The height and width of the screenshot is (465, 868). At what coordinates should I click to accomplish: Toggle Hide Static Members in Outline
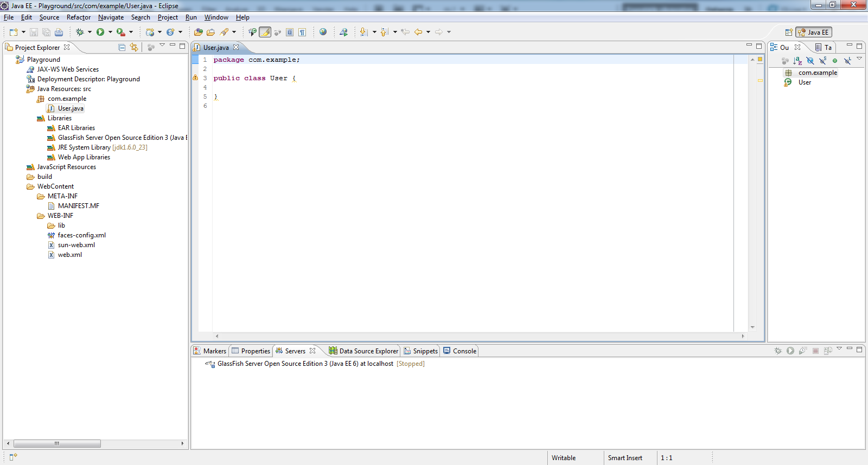tap(822, 61)
